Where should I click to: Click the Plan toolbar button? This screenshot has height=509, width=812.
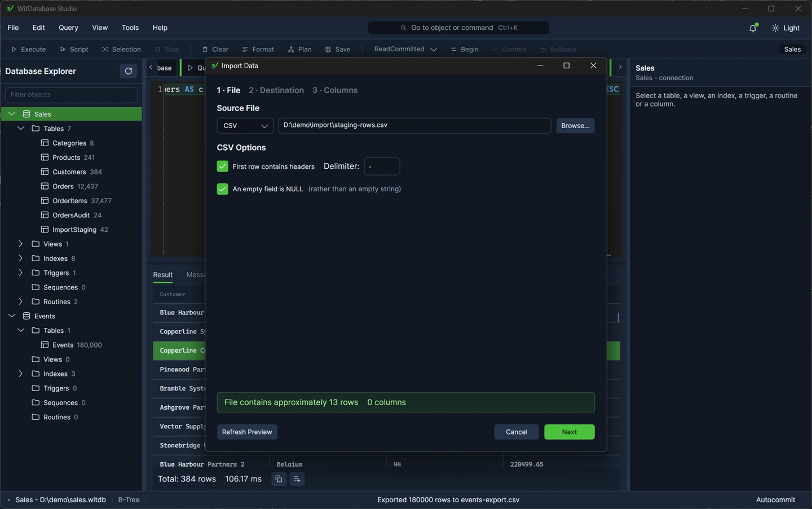coord(299,50)
